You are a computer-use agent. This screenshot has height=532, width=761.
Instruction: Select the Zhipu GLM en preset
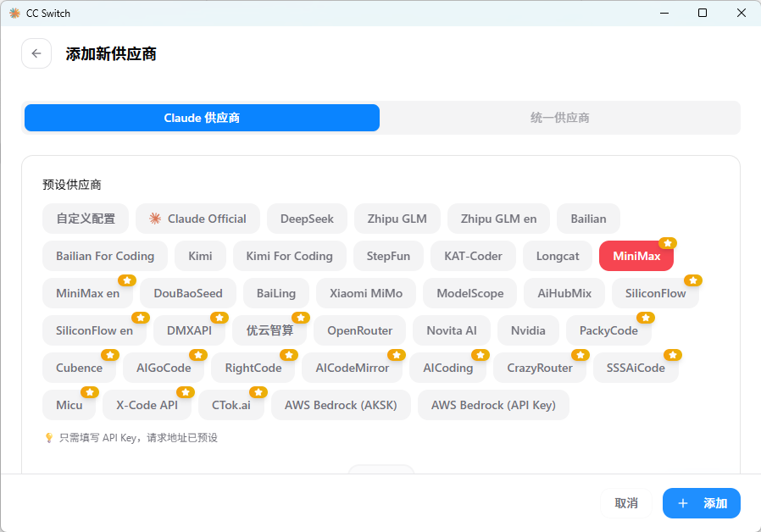(498, 219)
